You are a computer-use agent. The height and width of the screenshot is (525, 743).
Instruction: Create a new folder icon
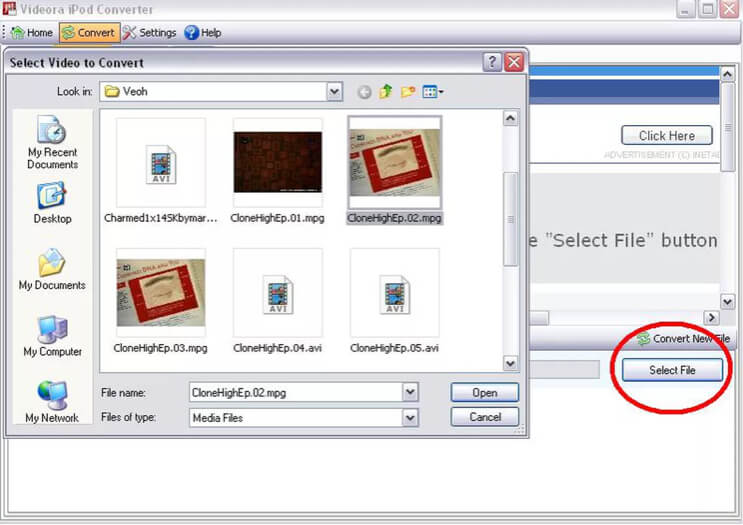pos(408,91)
